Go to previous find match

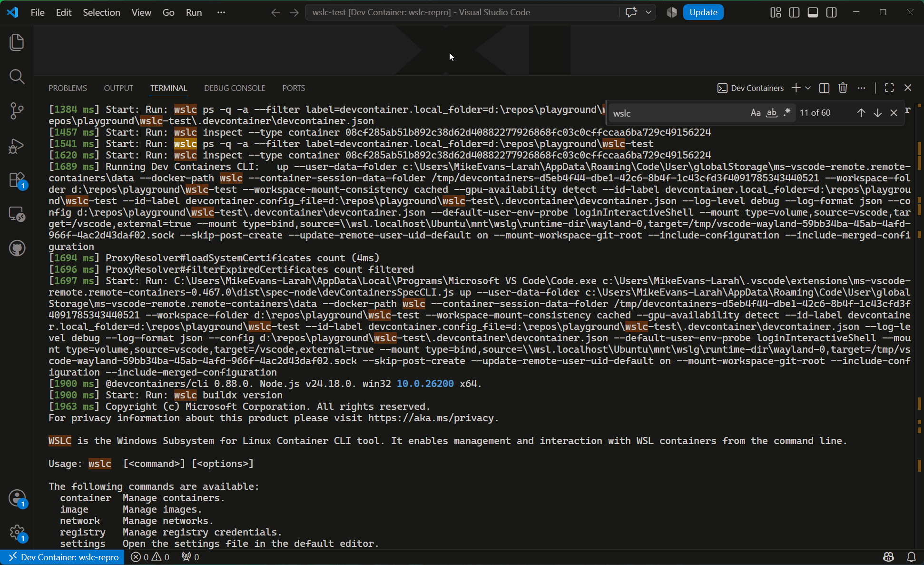[x=861, y=113]
